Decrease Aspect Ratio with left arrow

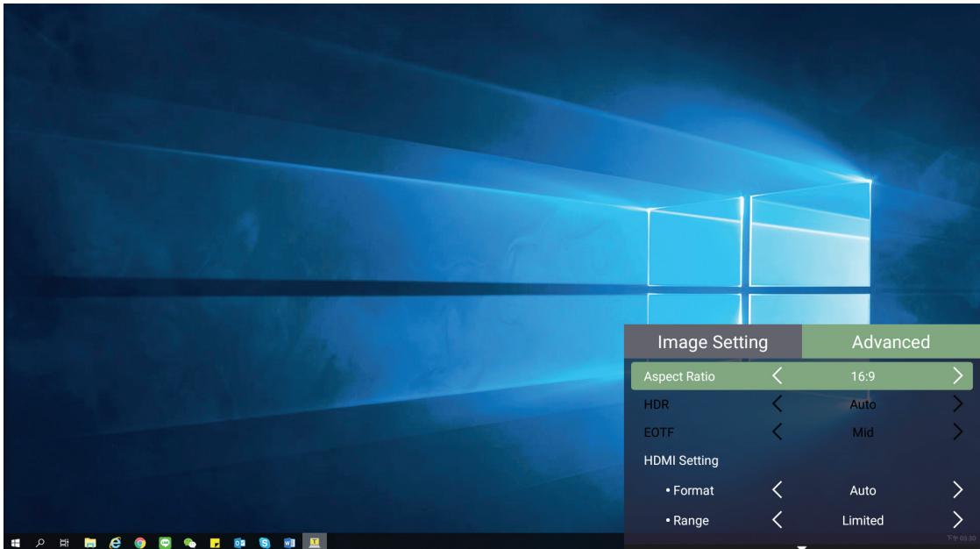coord(777,376)
